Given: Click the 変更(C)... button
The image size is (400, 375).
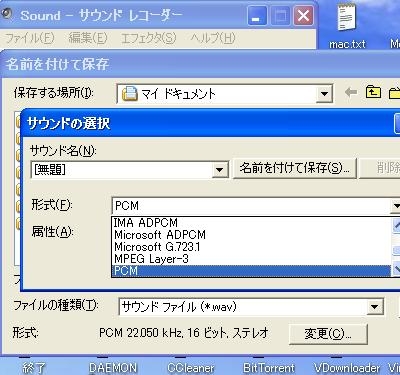Looking at the screenshot, I should pyautogui.click(x=328, y=334).
